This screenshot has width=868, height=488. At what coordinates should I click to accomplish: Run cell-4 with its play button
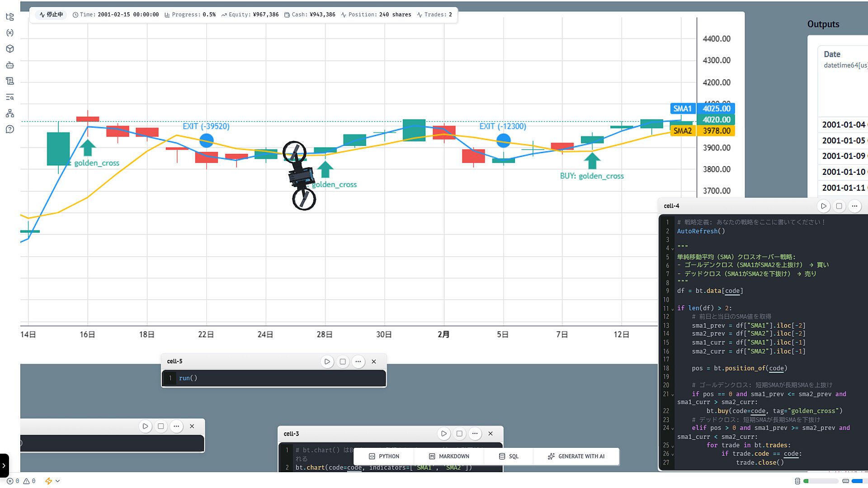823,206
